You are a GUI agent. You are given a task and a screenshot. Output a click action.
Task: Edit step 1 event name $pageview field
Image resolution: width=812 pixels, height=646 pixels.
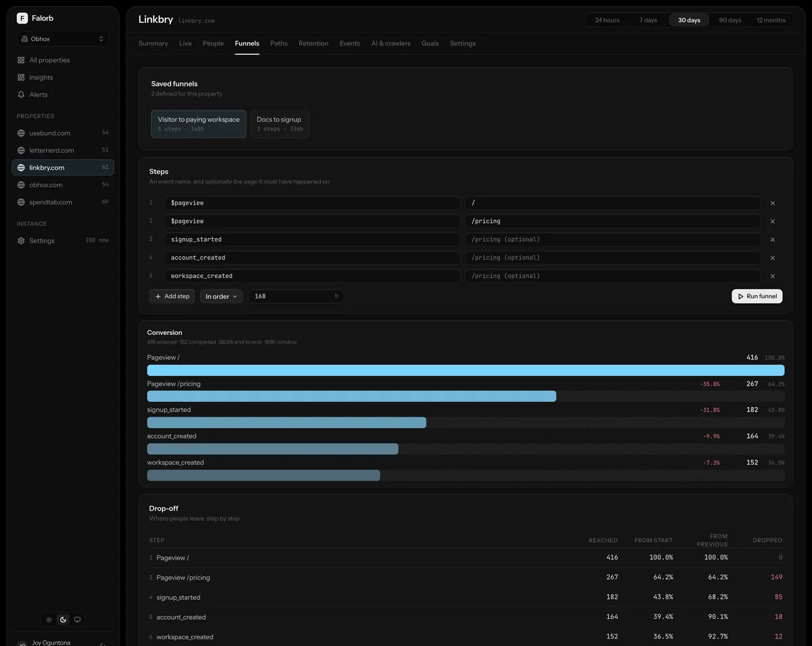pyautogui.click(x=313, y=203)
